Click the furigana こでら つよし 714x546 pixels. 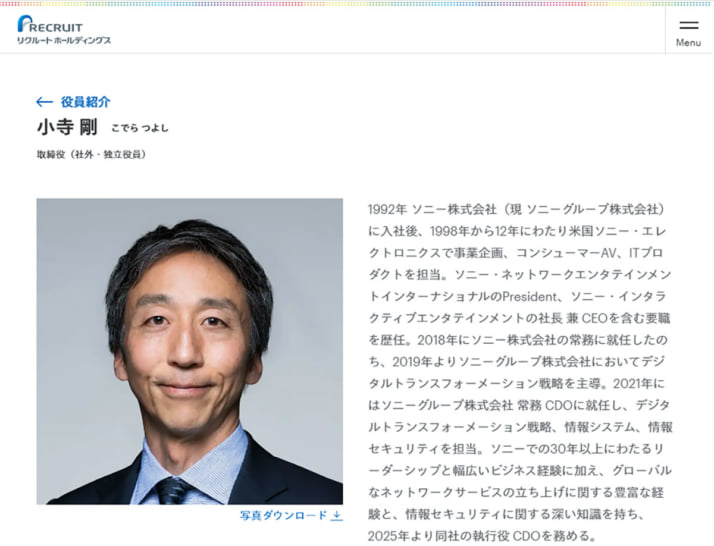tap(140, 128)
